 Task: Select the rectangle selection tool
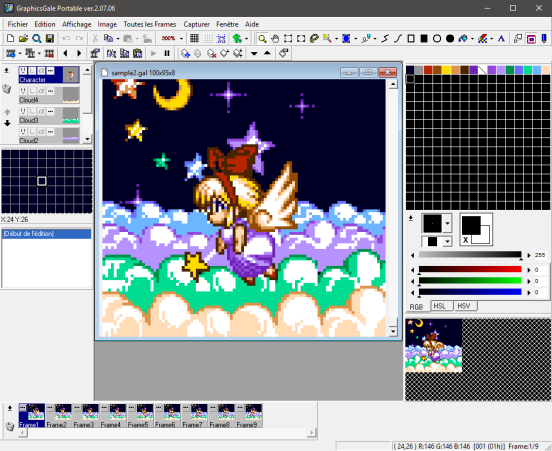[x=288, y=38]
